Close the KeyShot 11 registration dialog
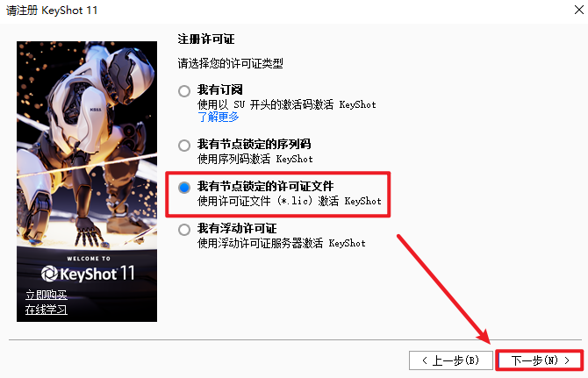The width and height of the screenshot is (588, 378). [579, 10]
